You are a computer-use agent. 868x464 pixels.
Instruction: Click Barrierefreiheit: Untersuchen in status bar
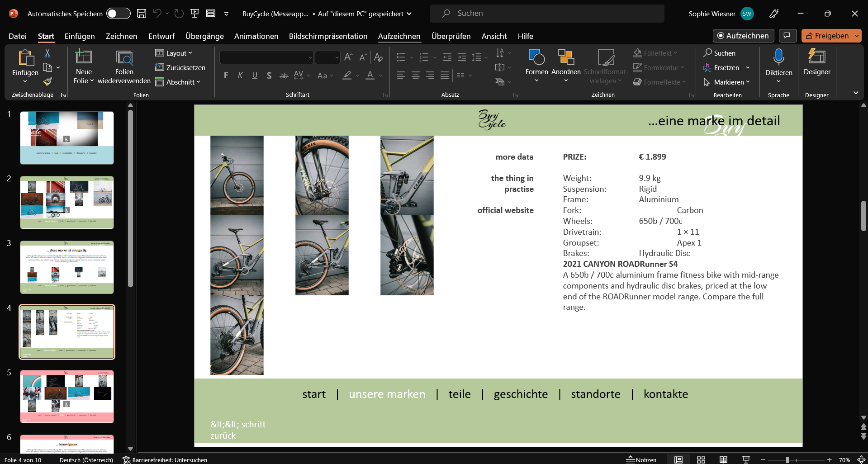[x=165, y=460]
